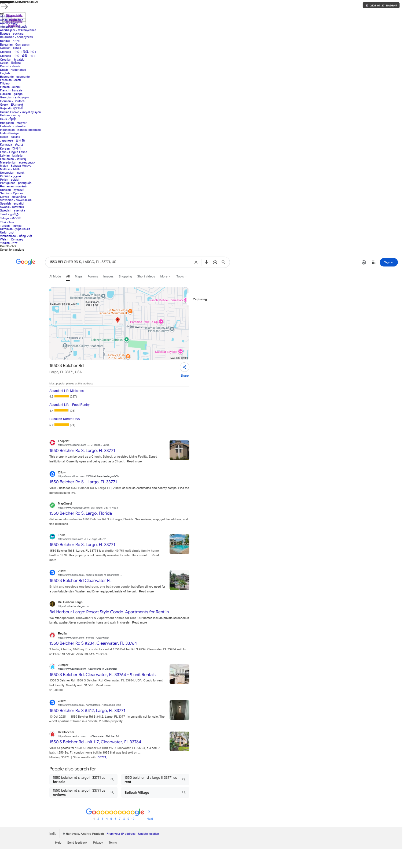Image resolution: width=407 pixels, height=868 pixels.
Task: Click the Zumper favicon
Action: [52, 667]
